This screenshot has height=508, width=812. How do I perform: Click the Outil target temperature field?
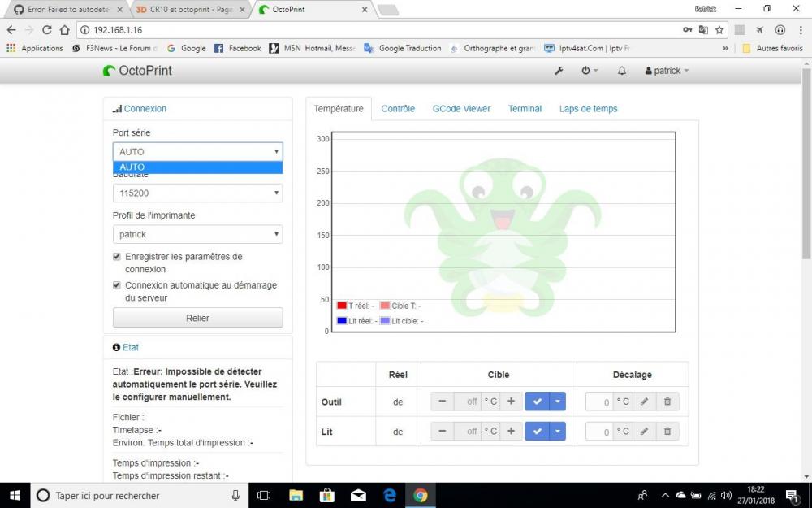(x=467, y=402)
